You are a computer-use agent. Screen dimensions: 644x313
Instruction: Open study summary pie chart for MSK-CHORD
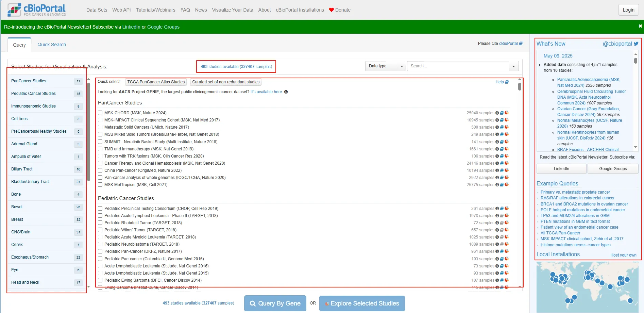[507, 113]
